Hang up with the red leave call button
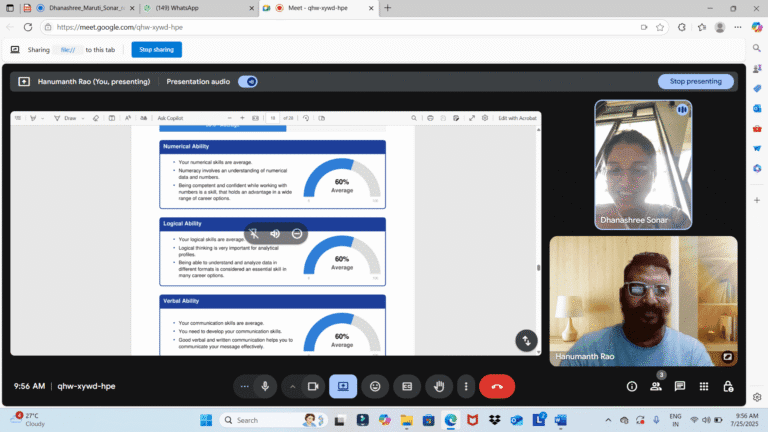The height and width of the screenshot is (432, 768). 497,386
